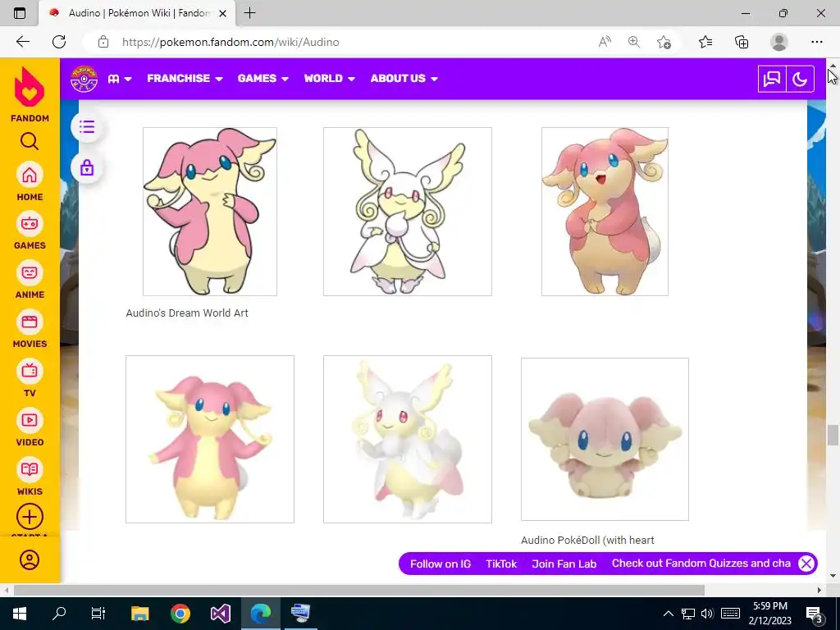Open volume control in system tray

(707, 614)
